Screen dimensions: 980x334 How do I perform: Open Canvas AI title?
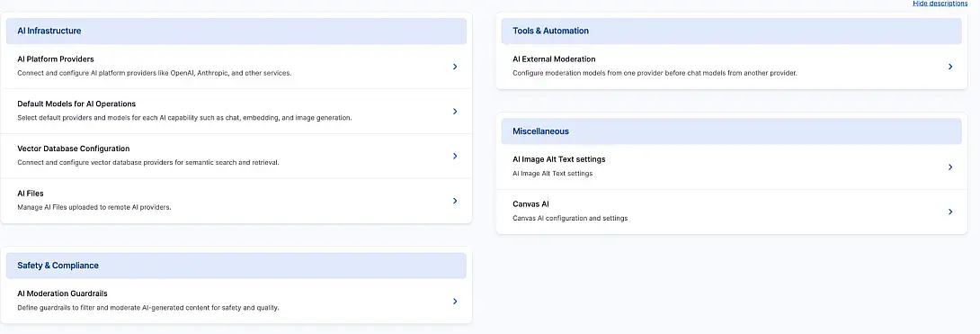(x=530, y=203)
